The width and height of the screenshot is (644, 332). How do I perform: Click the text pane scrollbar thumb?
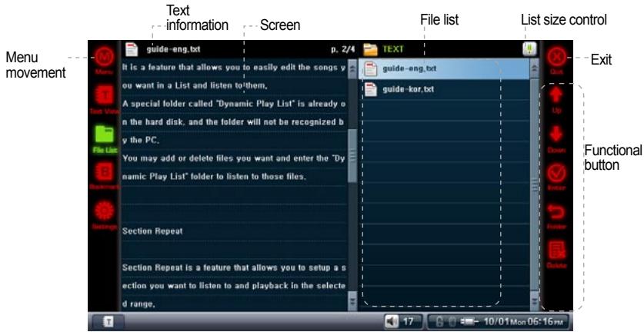pos(352,156)
